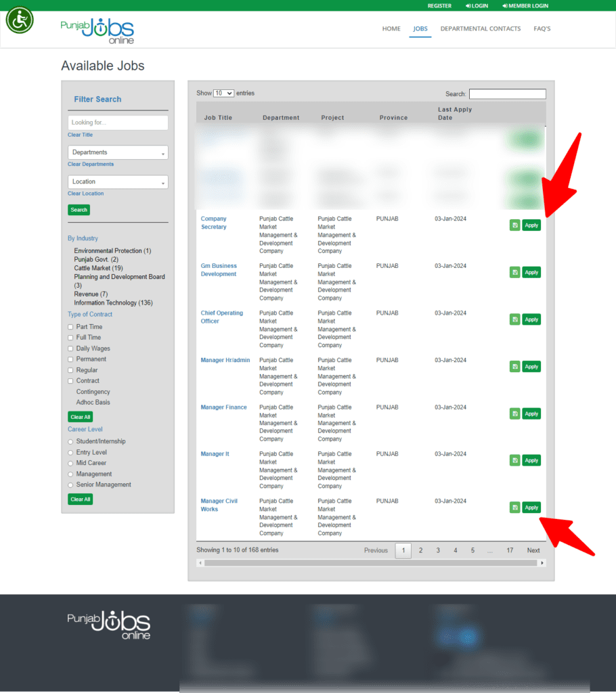
Task: Sort by the Department column header
Action: point(281,118)
